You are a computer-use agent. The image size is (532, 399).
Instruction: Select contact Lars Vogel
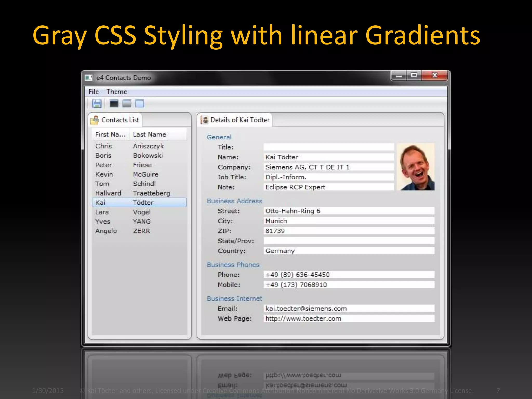139,212
